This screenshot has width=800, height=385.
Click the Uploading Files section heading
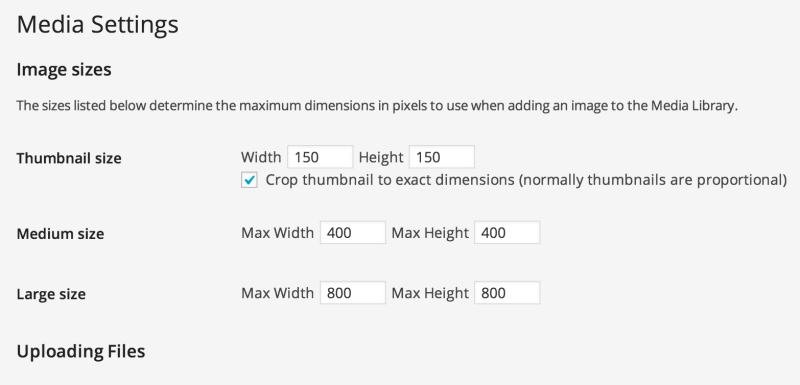coord(81,351)
